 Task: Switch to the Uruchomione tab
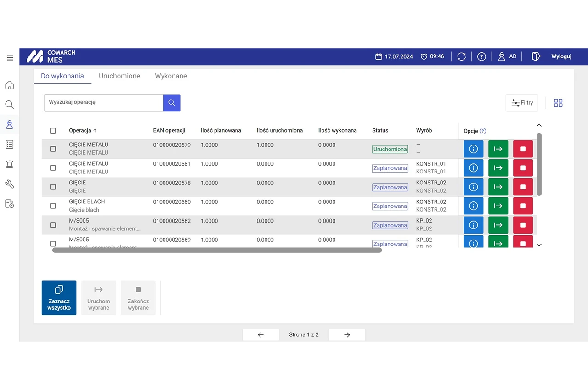click(119, 76)
